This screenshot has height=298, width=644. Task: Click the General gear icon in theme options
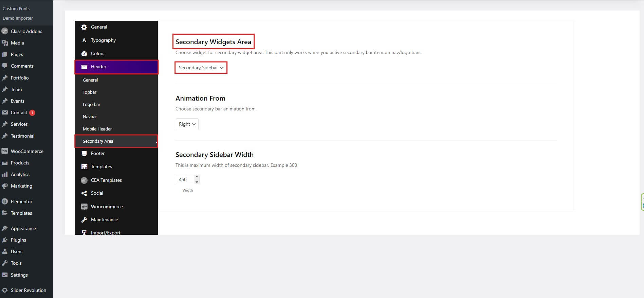84,27
